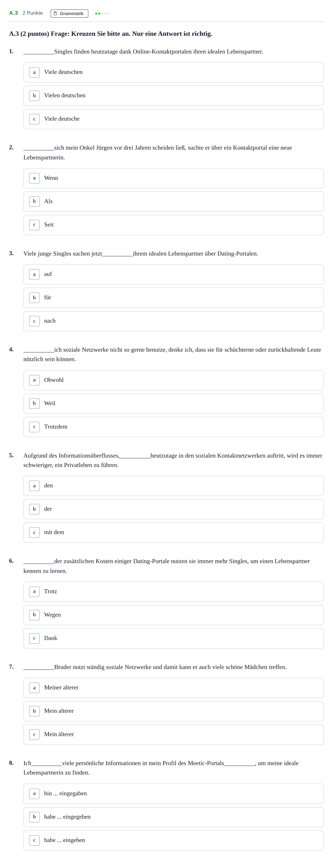Choose answer 'Als' in question 2
The image size is (333, 868).
(x=173, y=201)
